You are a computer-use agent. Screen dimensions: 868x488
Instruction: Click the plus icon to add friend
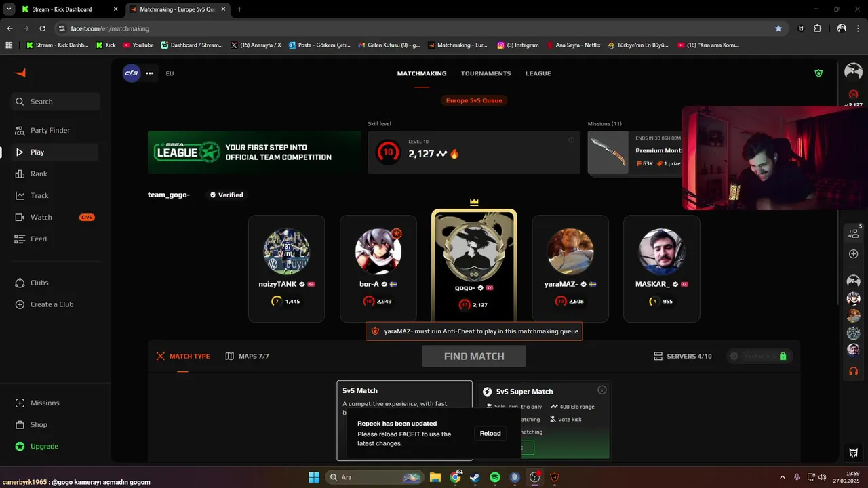pyautogui.click(x=854, y=254)
